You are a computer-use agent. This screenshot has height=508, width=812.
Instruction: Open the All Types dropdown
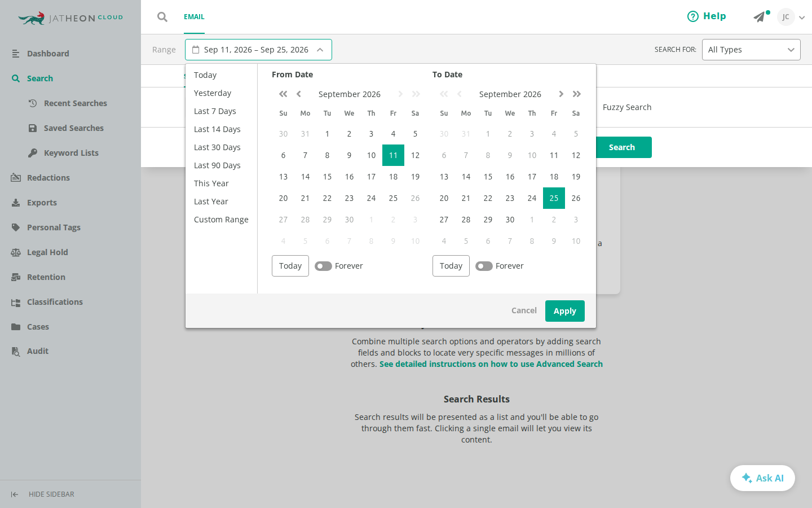(751, 50)
